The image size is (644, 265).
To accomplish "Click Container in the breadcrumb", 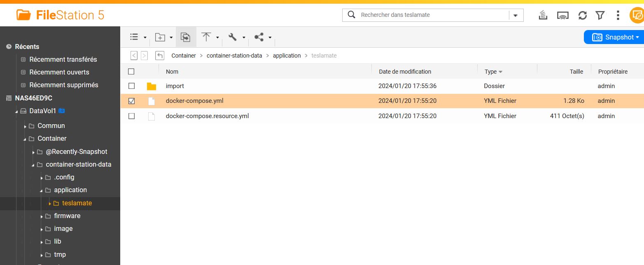I will pyautogui.click(x=184, y=56).
